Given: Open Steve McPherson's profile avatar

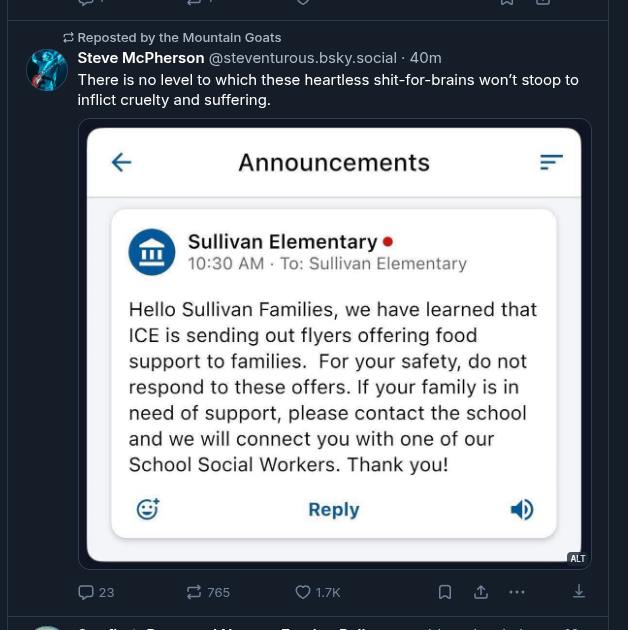Looking at the screenshot, I should click(x=47, y=71).
